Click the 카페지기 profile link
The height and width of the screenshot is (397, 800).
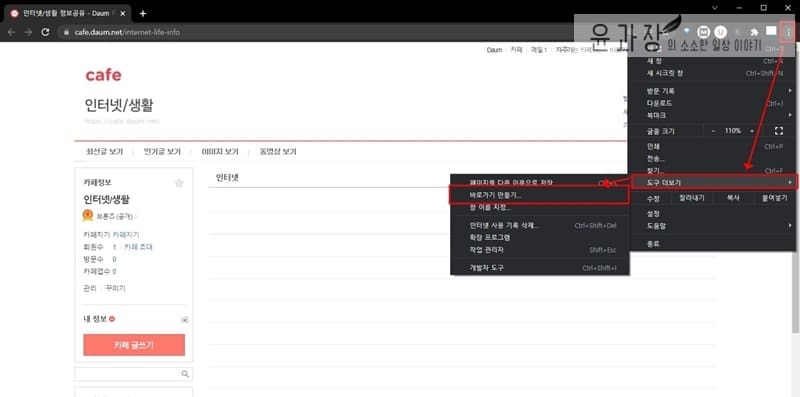(126, 235)
